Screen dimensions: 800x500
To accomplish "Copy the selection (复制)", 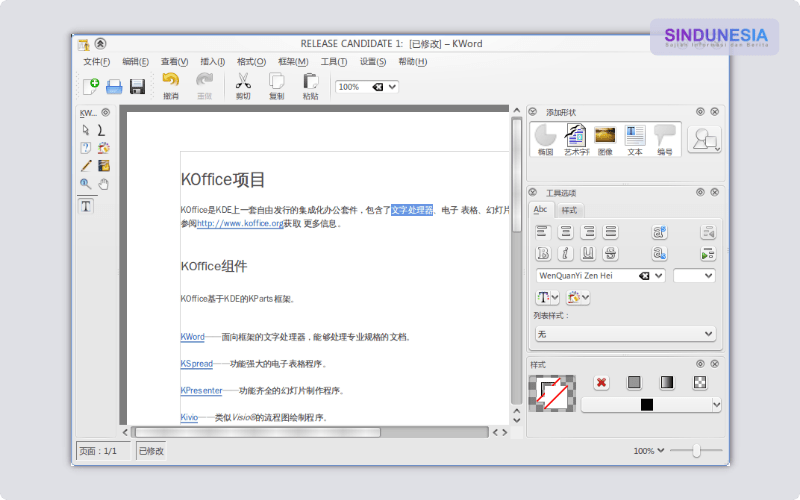I will 277,85.
